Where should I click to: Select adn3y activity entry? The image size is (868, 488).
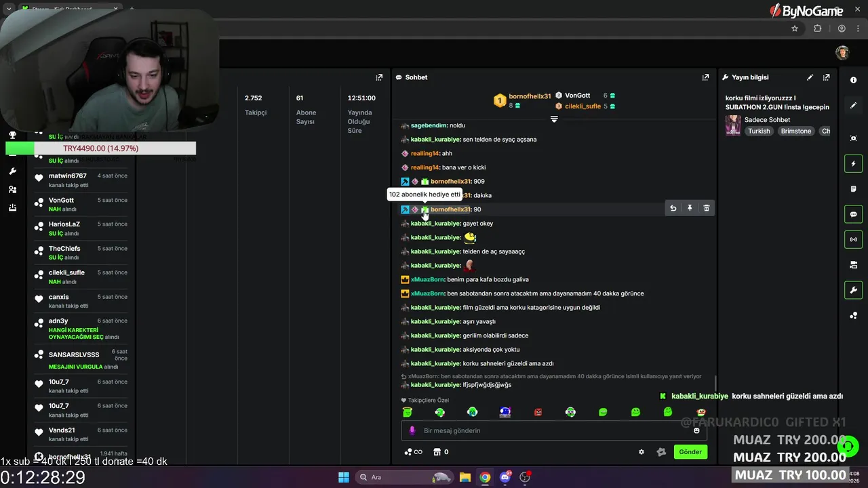[x=81, y=328]
